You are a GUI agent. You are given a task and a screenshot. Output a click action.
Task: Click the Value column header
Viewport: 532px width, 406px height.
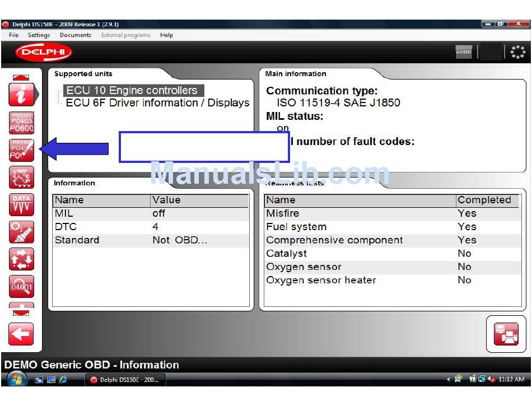(x=199, y=200)
